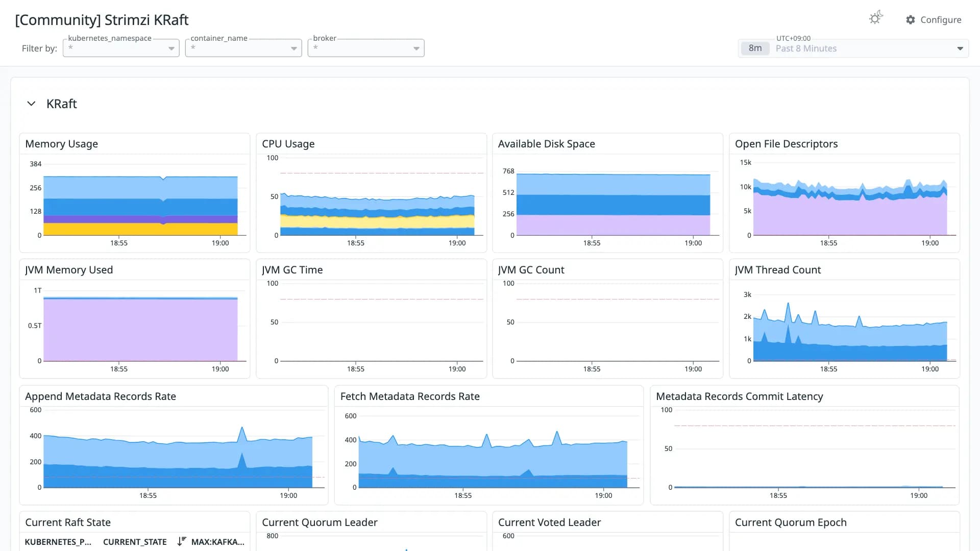This screenshot has height=551, width=980.
Task: Click the Available Disk Space panel title
Action: [x=546, y=144]
